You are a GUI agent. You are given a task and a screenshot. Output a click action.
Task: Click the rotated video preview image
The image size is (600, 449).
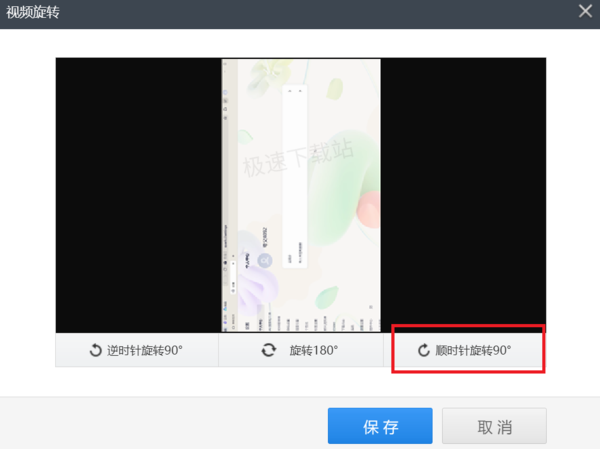(x=301, y=195)
